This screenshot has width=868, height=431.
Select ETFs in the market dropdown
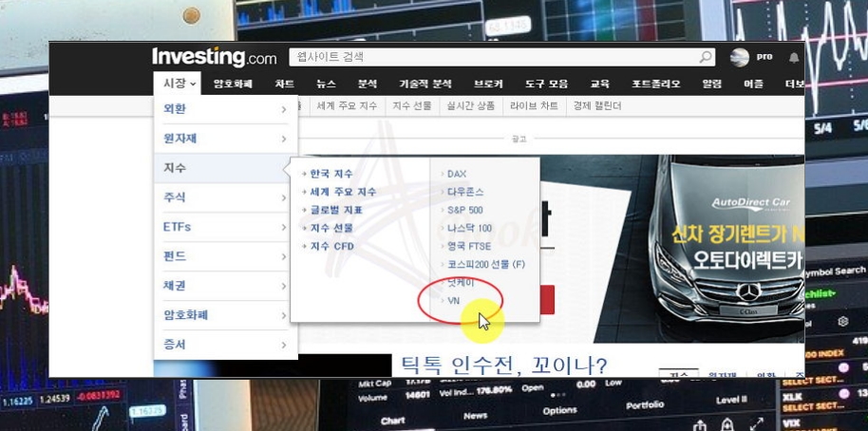[x=226, y=227]
